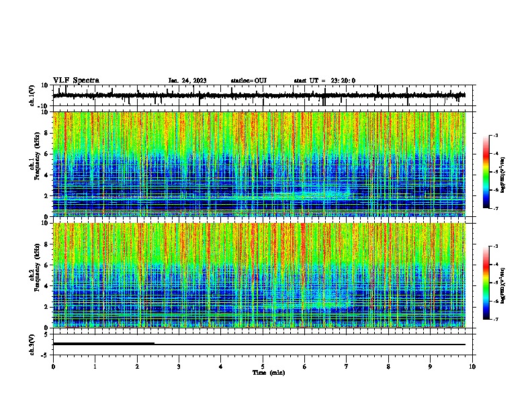Click the ch.1 spectrogram panel

(263, 164)
